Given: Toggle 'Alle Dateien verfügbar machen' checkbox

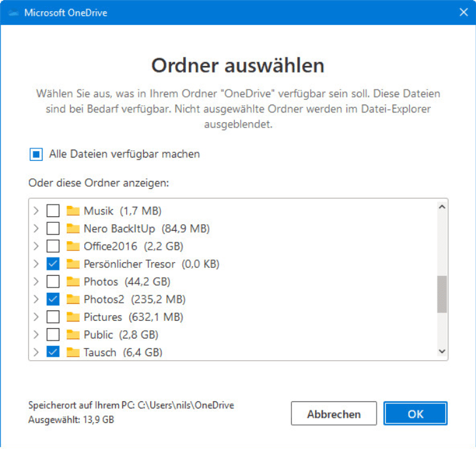Looking at the screenshot, I should pyautogui.click(x=36, y=154).
